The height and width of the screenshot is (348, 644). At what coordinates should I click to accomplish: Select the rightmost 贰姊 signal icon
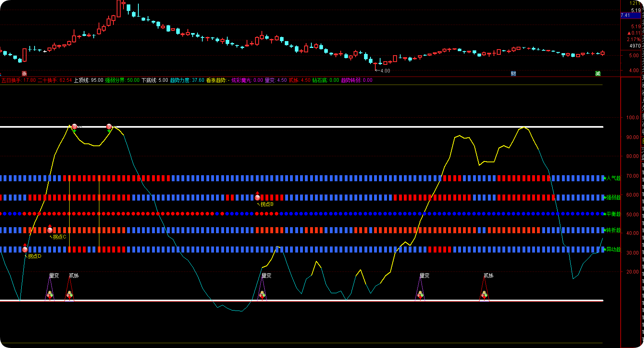484,295
